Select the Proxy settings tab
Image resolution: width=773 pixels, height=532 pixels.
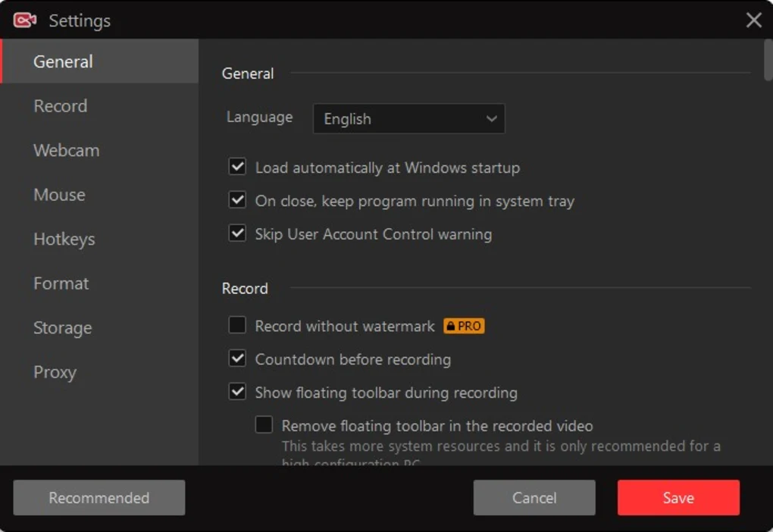pos(55,372)
